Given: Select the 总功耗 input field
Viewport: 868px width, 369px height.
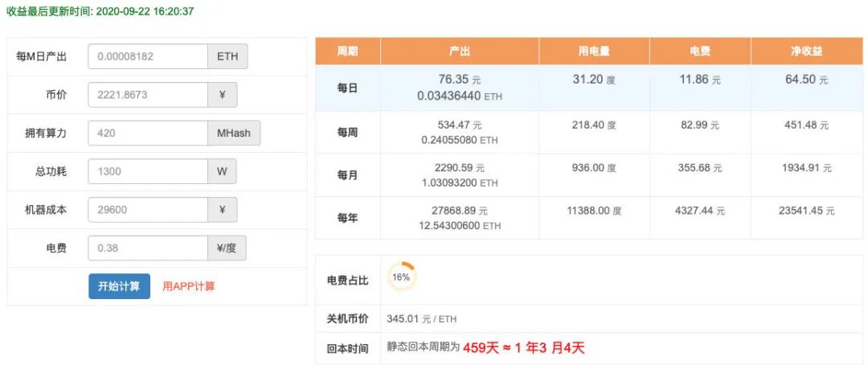Looking at the screenshot, I should click(x=148, y=171).
